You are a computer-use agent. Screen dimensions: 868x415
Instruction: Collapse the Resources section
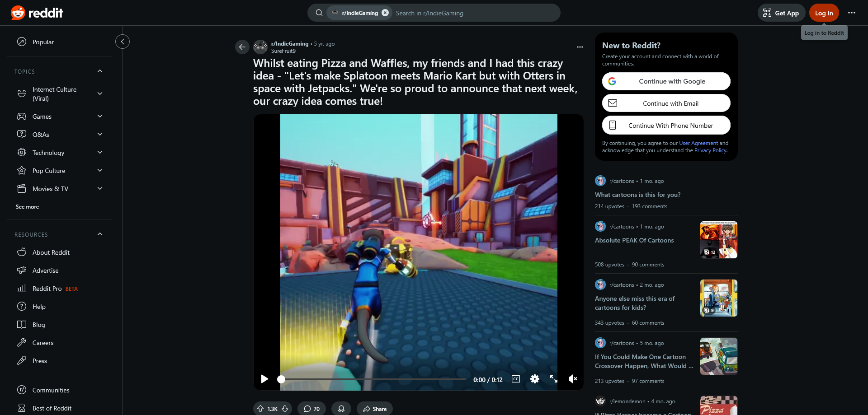tap(100, 234)
